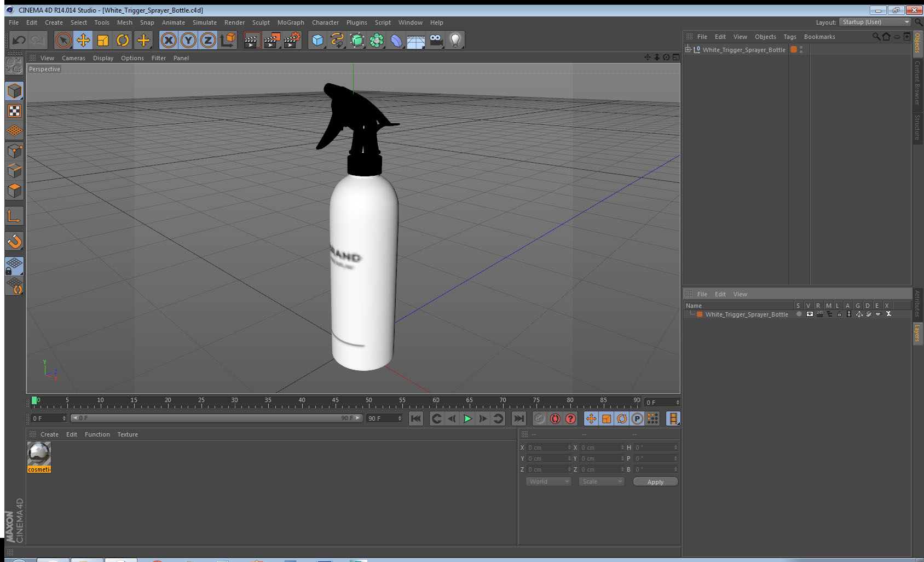The image size is (924, 562).
Task: Toggle Y axis lock
Action: [x=188, y=40]
